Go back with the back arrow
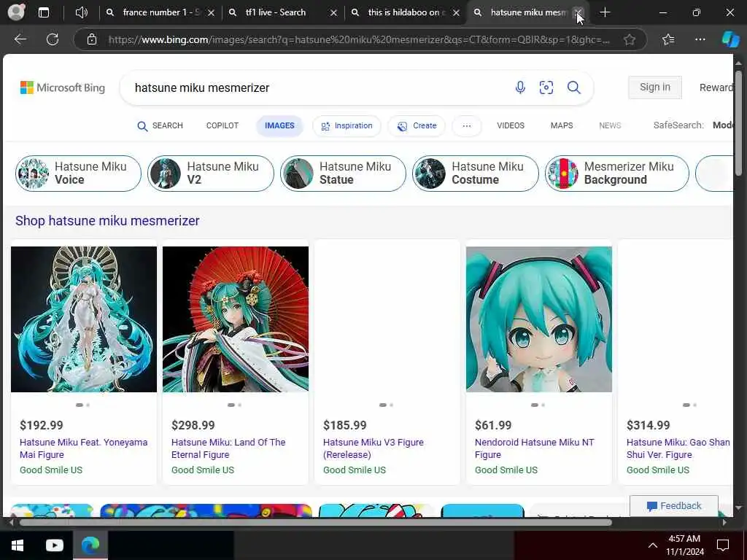This screenshot has height=560, width=747. [20, 39]
